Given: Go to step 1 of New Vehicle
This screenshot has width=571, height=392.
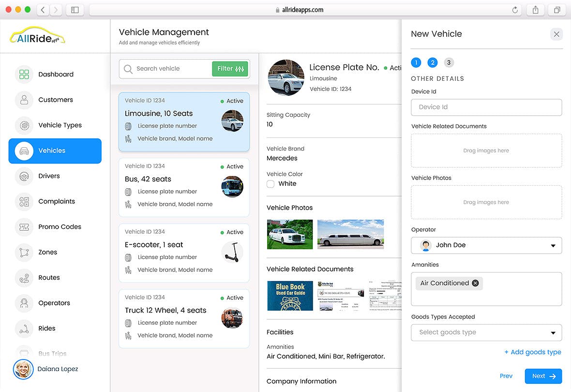Looking at the screenshot, I should [x=416, y=62].
